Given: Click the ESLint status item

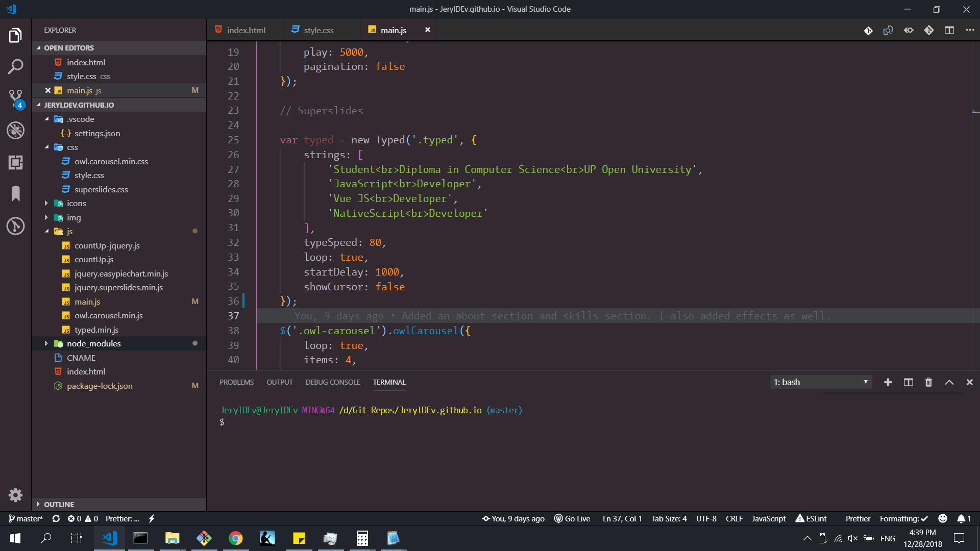Looking at the screenshot, I should [812, 518].
